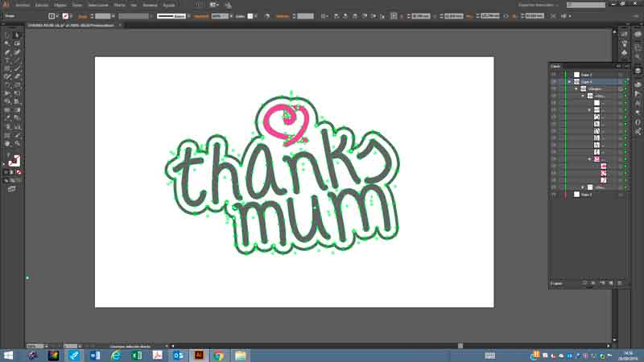
Task: Open Google Chrome from the taskbar
Action: coord(218,355)
